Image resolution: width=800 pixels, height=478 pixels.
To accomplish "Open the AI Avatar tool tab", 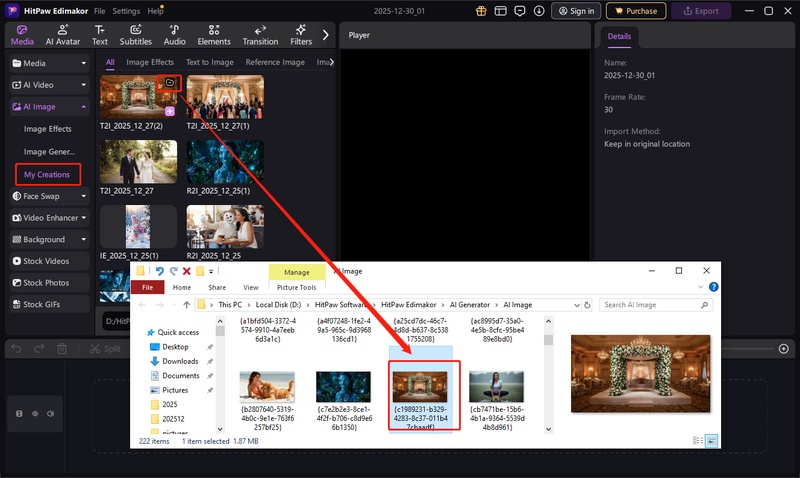I will pyautogui.click(x=63, y=35).
